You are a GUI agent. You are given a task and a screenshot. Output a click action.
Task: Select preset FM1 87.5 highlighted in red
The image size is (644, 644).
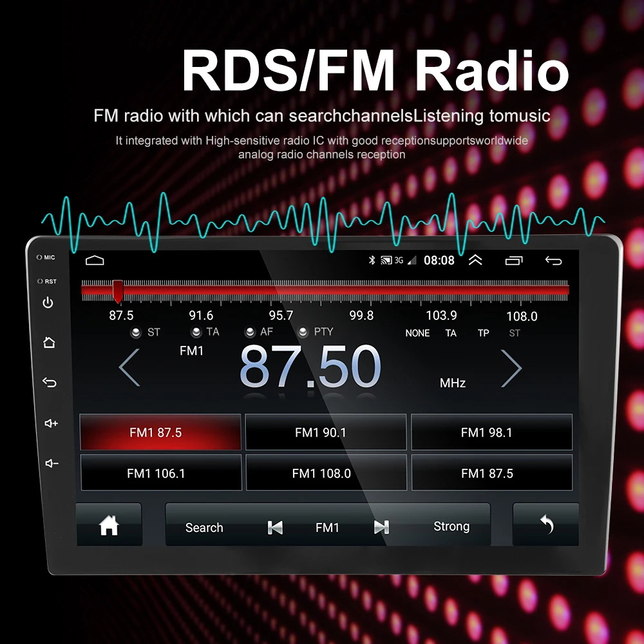tap(160, 432)
